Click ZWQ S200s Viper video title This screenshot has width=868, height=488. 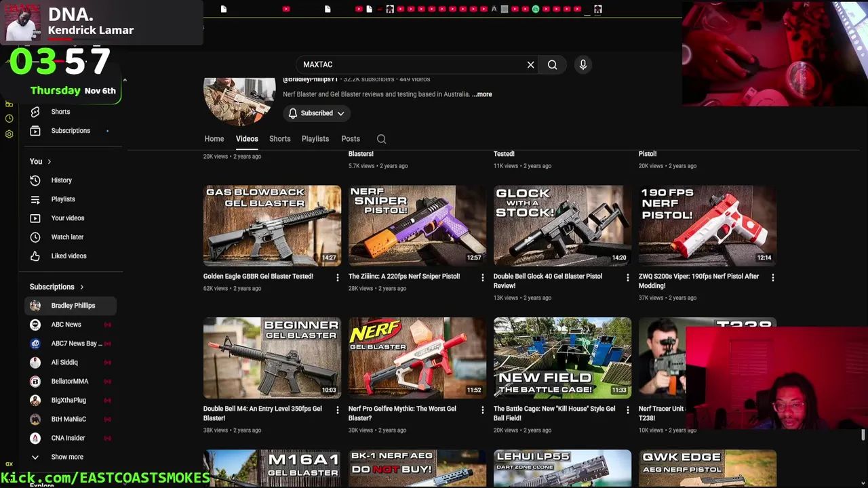[x=698, y=281]
